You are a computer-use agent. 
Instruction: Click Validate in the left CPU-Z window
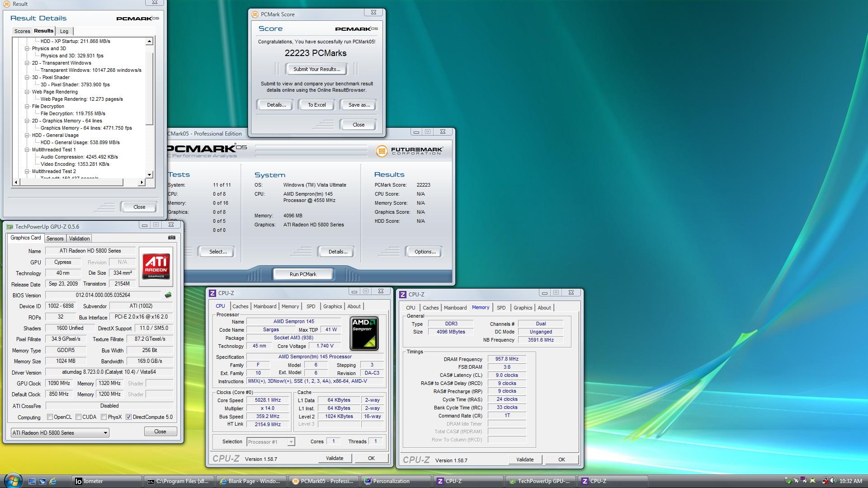(335, 458)
